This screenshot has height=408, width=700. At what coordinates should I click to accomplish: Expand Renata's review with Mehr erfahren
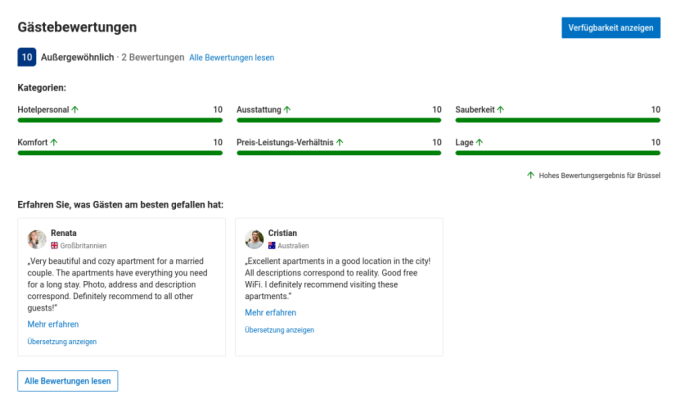coord(53,324)
